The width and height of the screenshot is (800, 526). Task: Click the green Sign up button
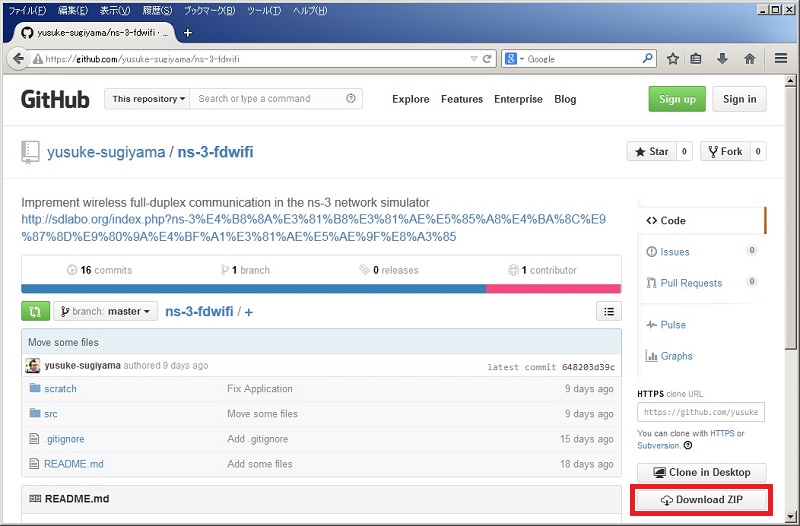pyautogui.click(x=677, y=99)
